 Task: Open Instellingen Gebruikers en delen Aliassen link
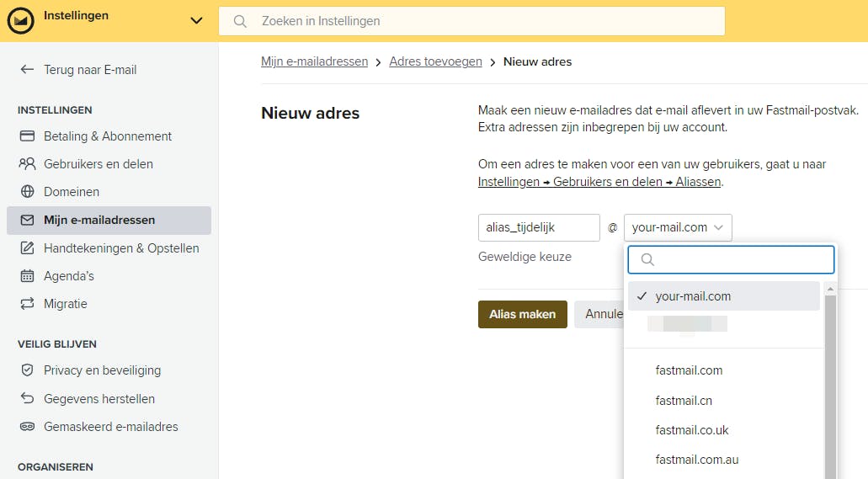(599, 182)
